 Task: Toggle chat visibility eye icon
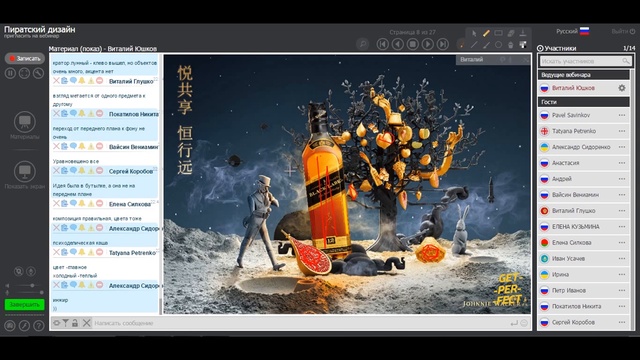[x=56, y=323]
